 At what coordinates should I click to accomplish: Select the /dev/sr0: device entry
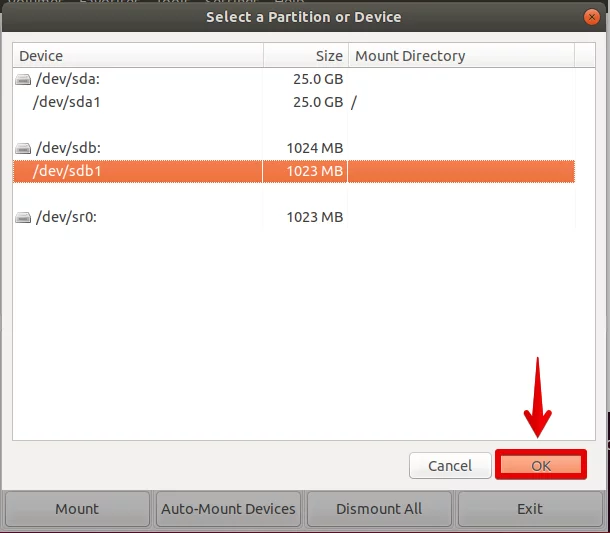pos(66,217)
